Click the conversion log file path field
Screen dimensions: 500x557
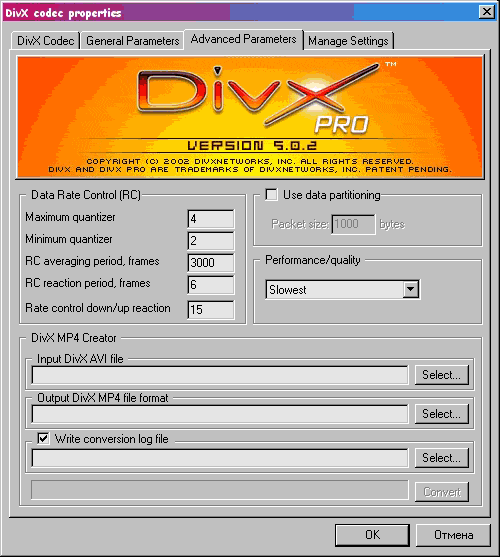click(220, 458)
